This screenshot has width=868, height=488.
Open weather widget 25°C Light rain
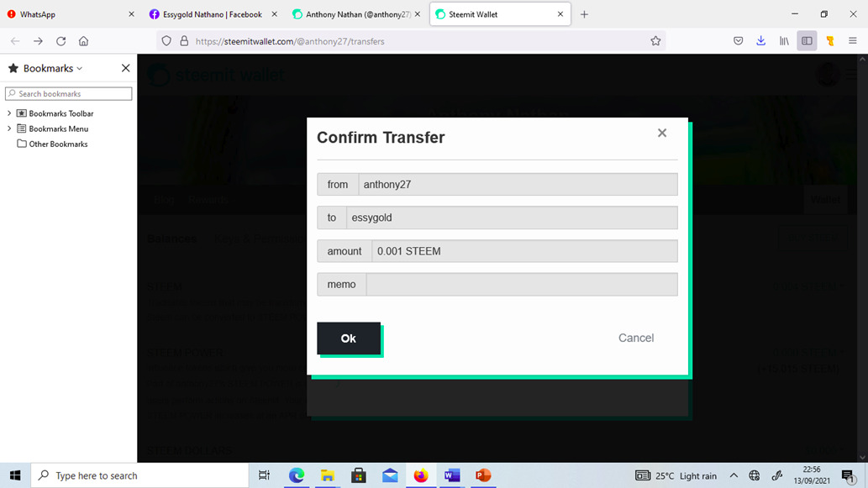point(676,476)
